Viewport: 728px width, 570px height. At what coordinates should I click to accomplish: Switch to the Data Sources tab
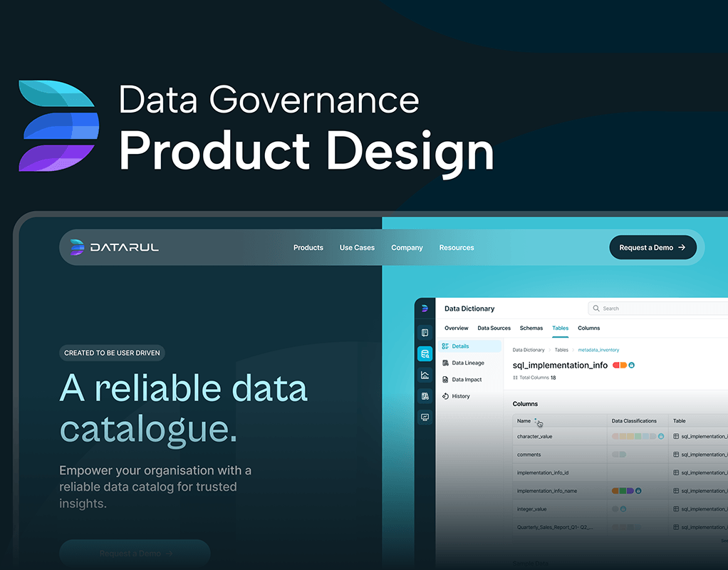point(494,328)
